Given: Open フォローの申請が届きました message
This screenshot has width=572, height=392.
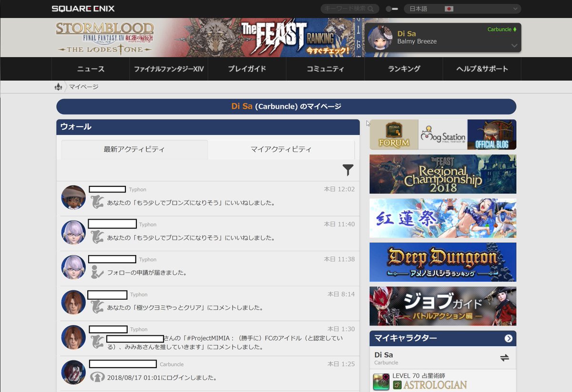Looking at the screenshot, I should [x=146, y=273].
